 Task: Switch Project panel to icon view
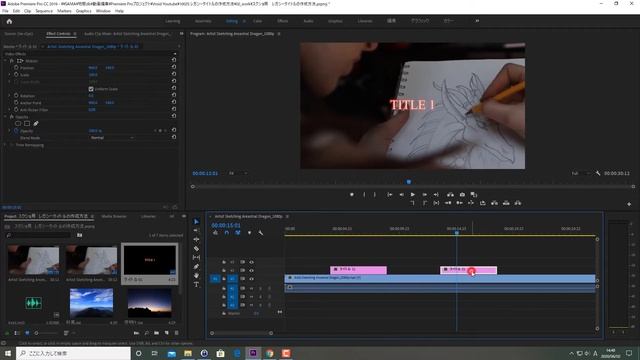[27, 333]
